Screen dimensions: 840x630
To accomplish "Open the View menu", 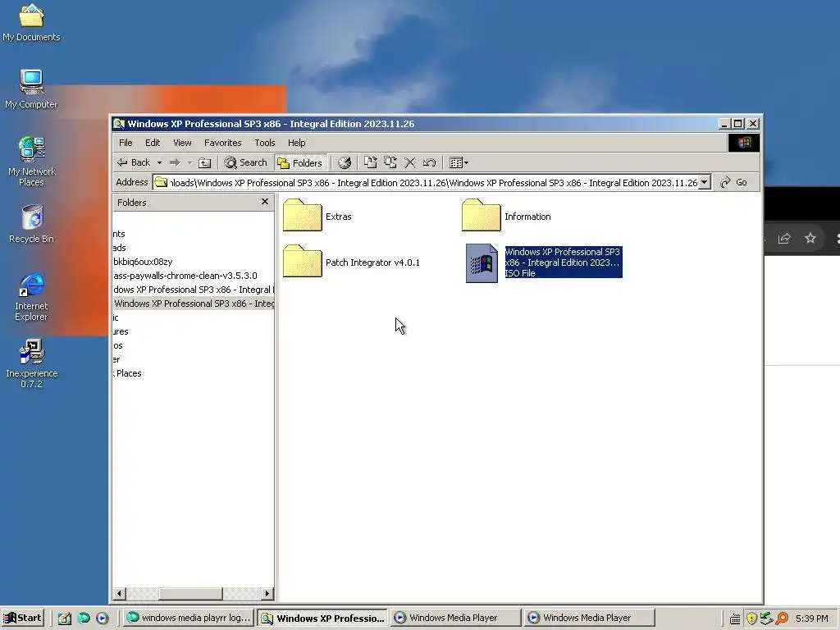I will (182, 143).
